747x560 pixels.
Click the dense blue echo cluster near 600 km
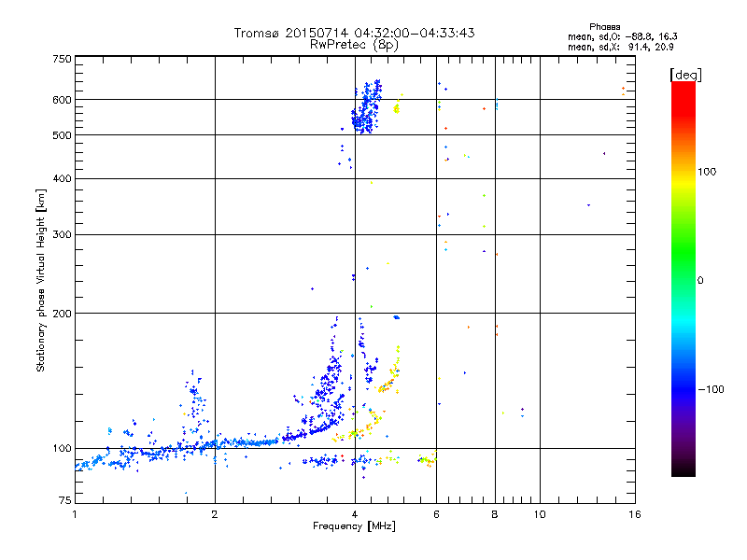366,108
